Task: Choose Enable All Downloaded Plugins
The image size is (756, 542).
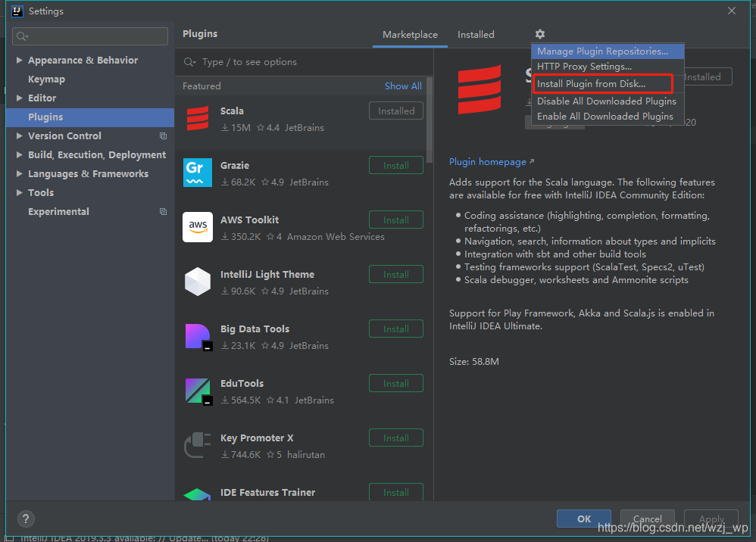Action: [608, 117]
